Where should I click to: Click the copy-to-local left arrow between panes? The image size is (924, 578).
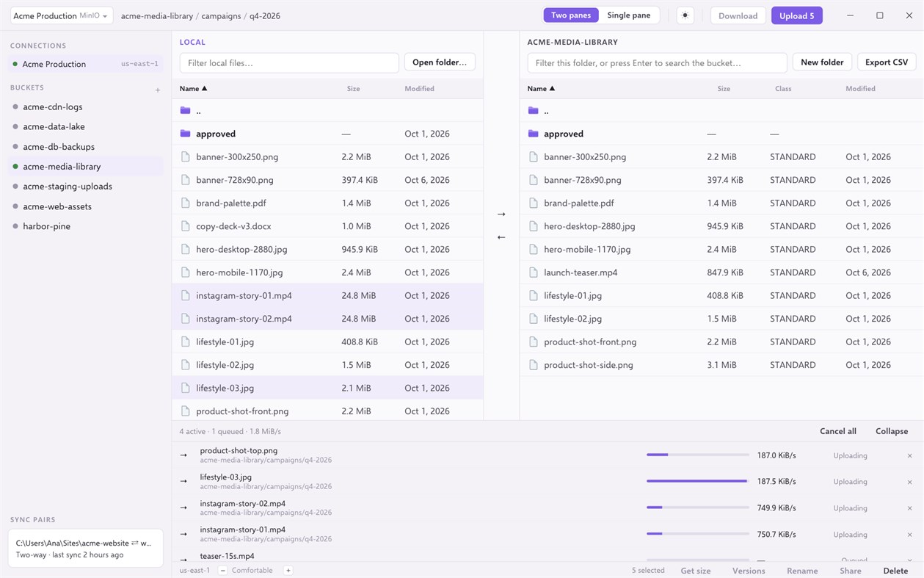click(501, 237)
